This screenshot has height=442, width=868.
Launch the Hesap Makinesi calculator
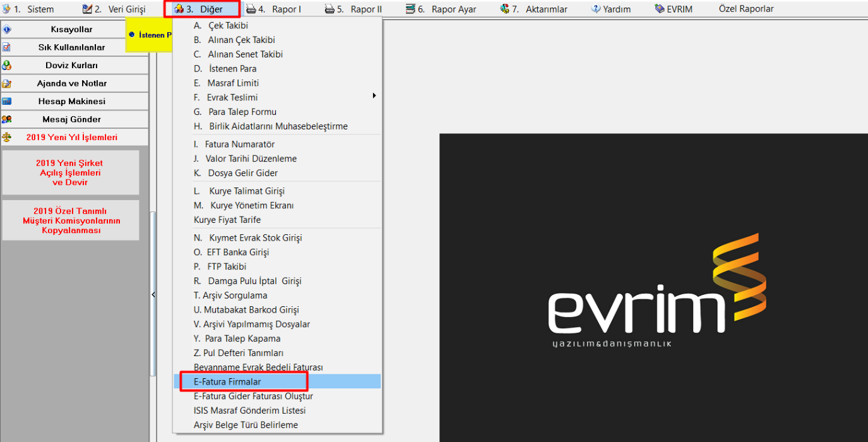[74, 101]
